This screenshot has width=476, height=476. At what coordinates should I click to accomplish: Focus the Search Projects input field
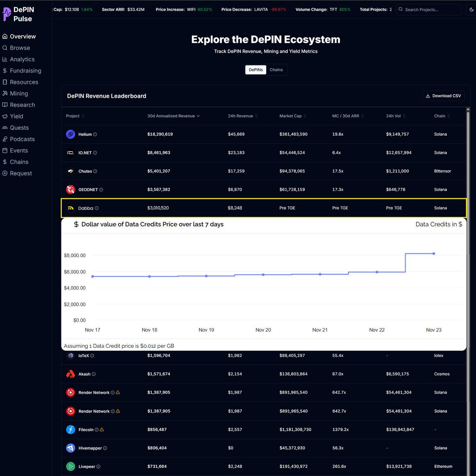[x=428, y=10]
